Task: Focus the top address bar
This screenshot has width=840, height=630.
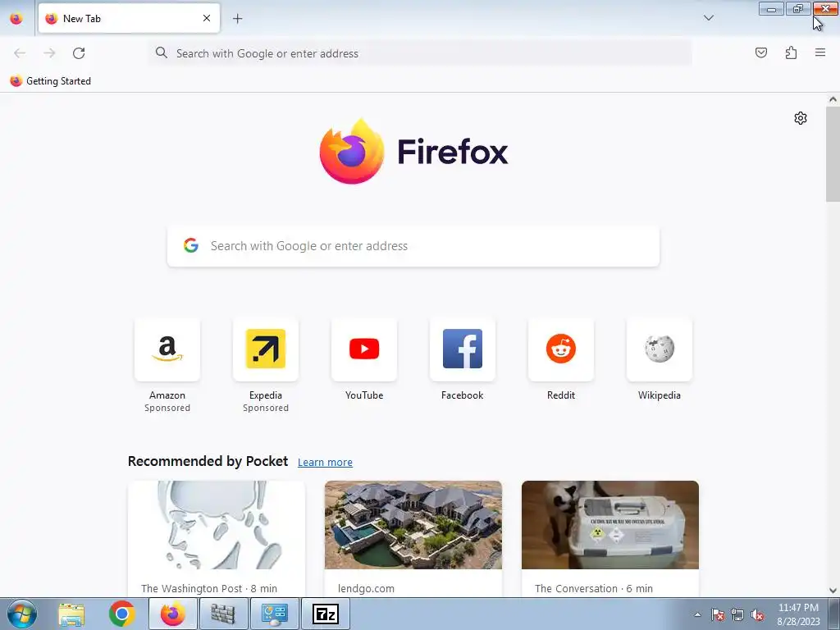Action: (x=420, y=53)
